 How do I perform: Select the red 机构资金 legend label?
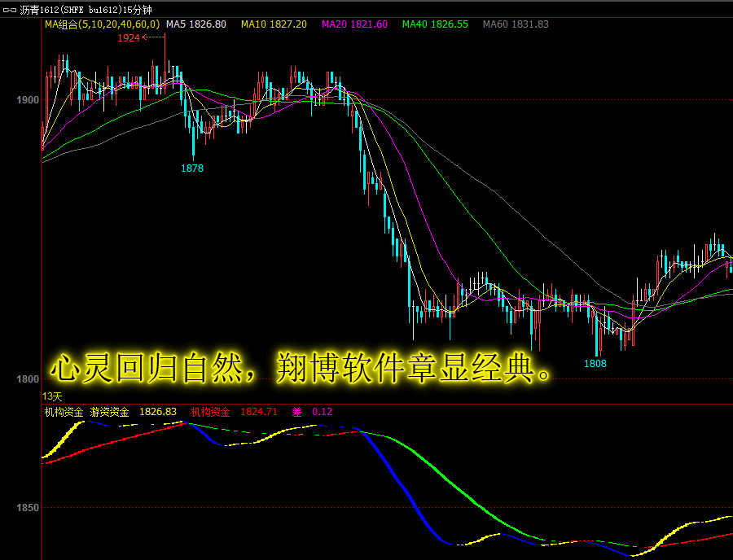click(x=210, y=412)
